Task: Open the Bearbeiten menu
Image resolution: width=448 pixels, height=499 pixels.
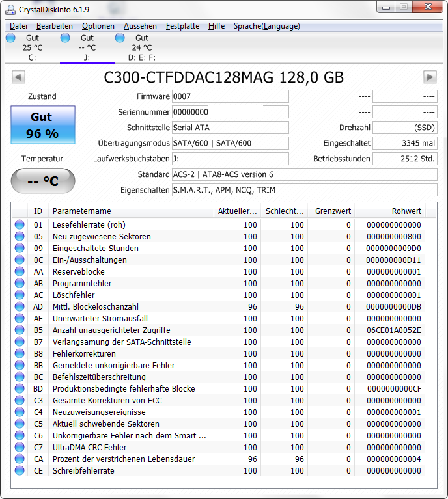Action: point(55,26)
